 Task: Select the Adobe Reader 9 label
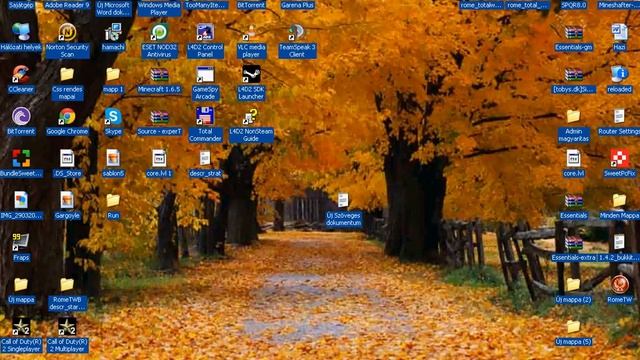click(67, 5)
